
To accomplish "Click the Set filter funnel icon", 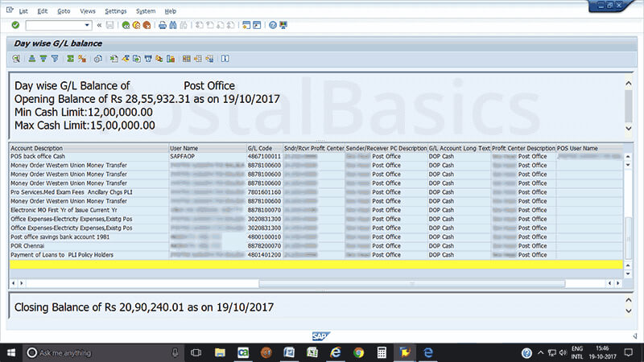I will click(x=55, y=59).
